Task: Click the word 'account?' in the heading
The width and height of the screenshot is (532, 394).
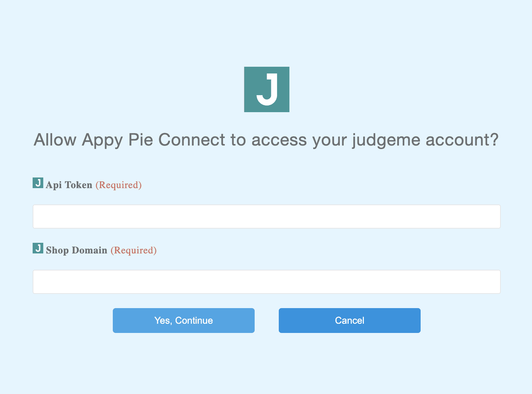Action: click(462, 140)
